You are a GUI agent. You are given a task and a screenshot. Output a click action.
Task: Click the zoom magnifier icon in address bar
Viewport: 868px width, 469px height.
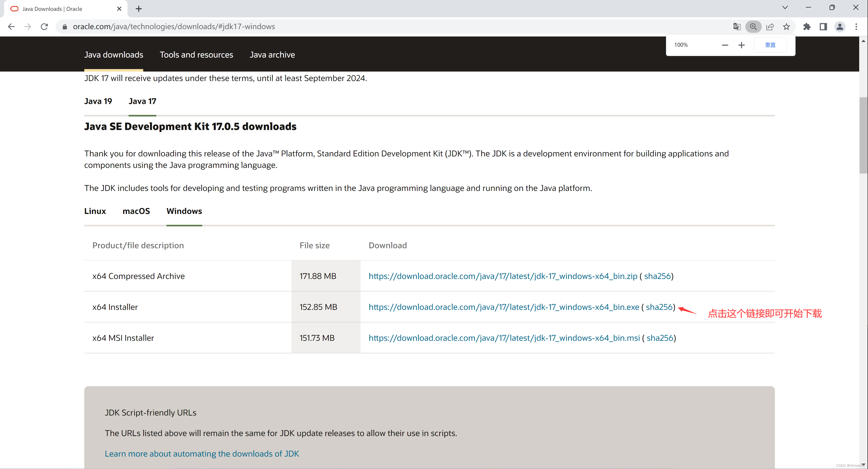[x=753, y=27]
